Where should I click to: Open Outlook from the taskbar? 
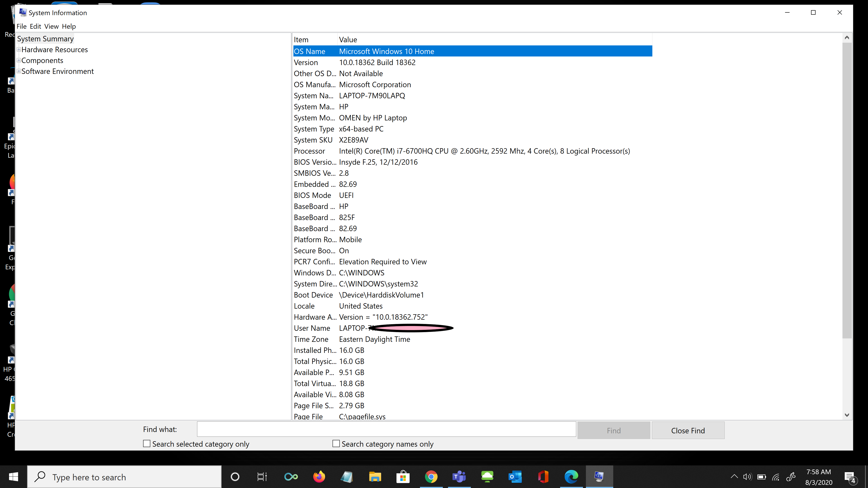click(515, 476)
